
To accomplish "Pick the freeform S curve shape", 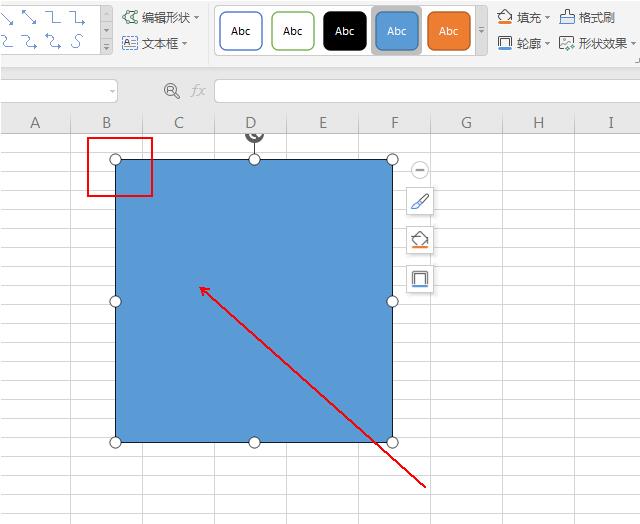I will tap(77, 41).
